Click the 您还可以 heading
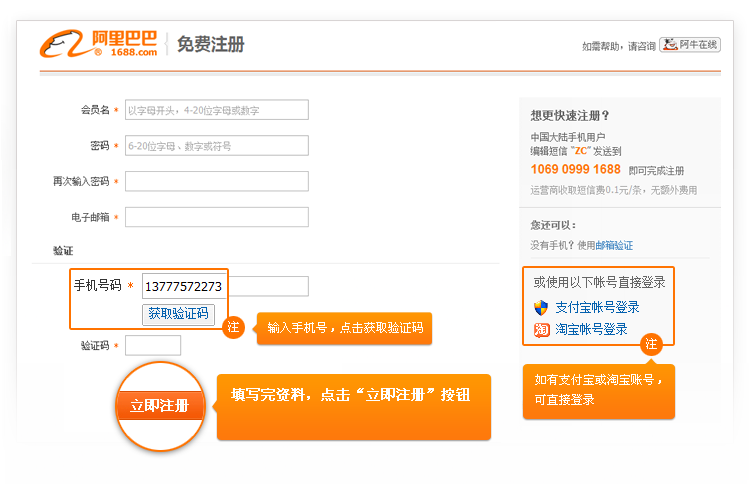This screenshot has height=484, width=750. pos(553,225)
